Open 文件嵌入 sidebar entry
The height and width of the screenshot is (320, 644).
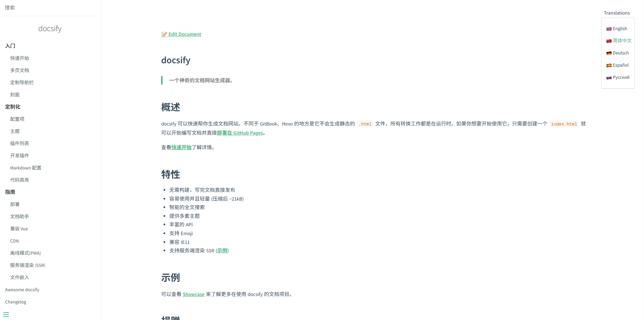point(20,277)
